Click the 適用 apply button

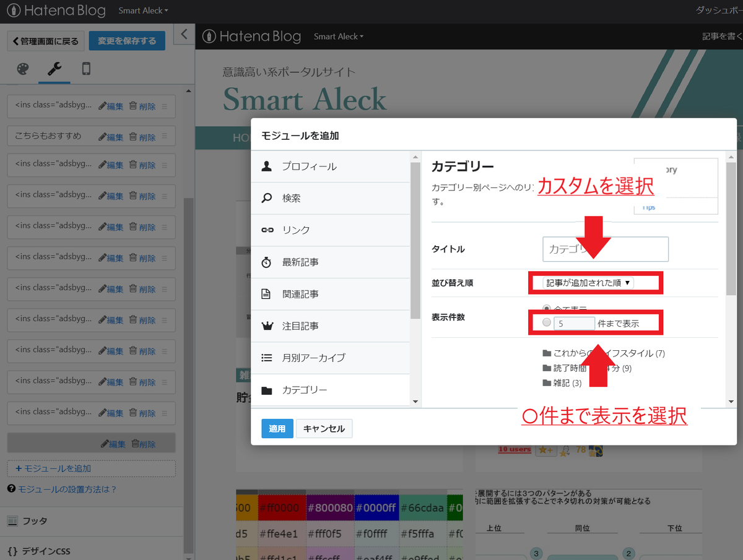[277, 429]
